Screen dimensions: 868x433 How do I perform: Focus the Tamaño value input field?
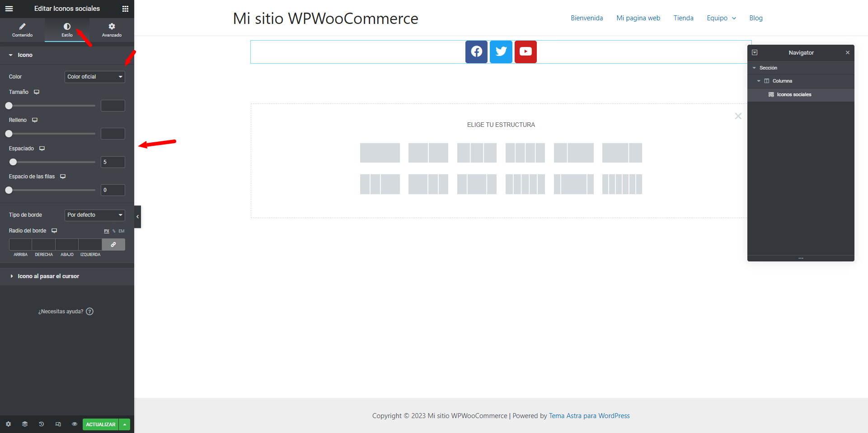coord(113,106)
